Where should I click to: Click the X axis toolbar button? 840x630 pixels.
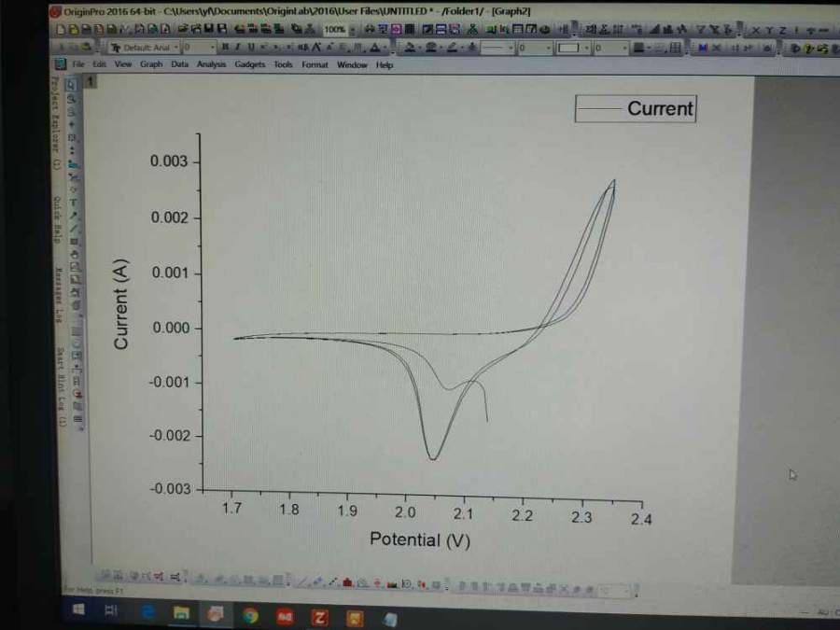755,31
